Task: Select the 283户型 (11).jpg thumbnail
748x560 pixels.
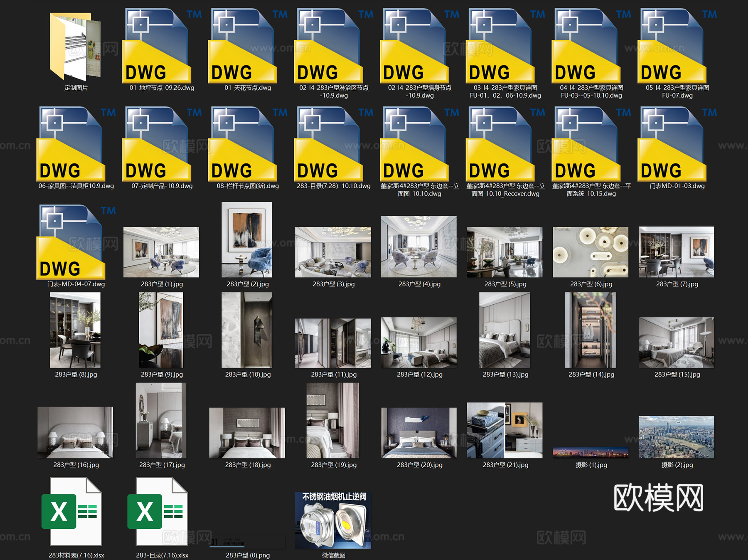Action: (x=333, y=343)
